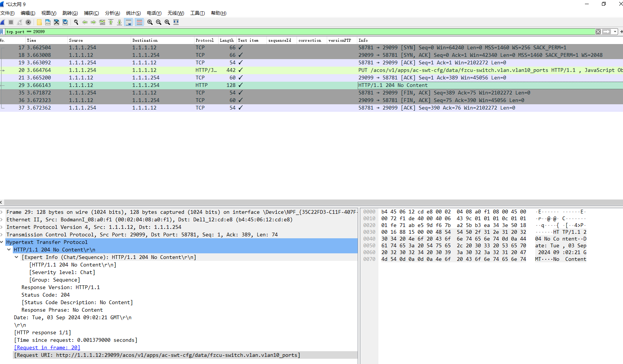The height and width of the screenshot is (364, 623).
Task: Select packet 17 SYN row
Action: pyautogui.click(x=311, y=47)
